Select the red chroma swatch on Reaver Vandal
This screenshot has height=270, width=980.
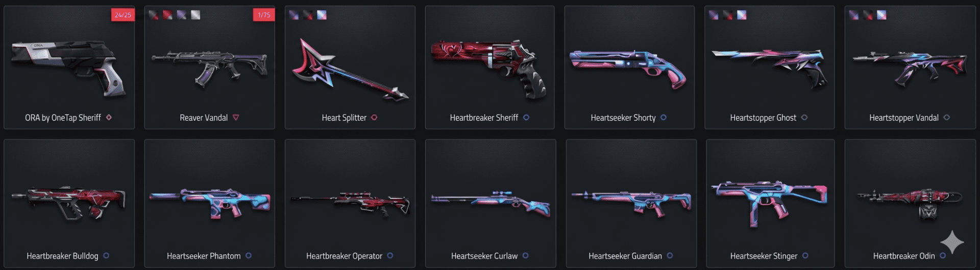point(167,15)
